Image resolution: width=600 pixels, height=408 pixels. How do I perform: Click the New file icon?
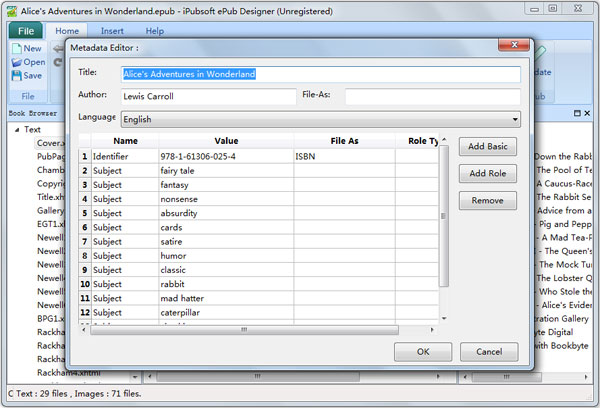16,48
